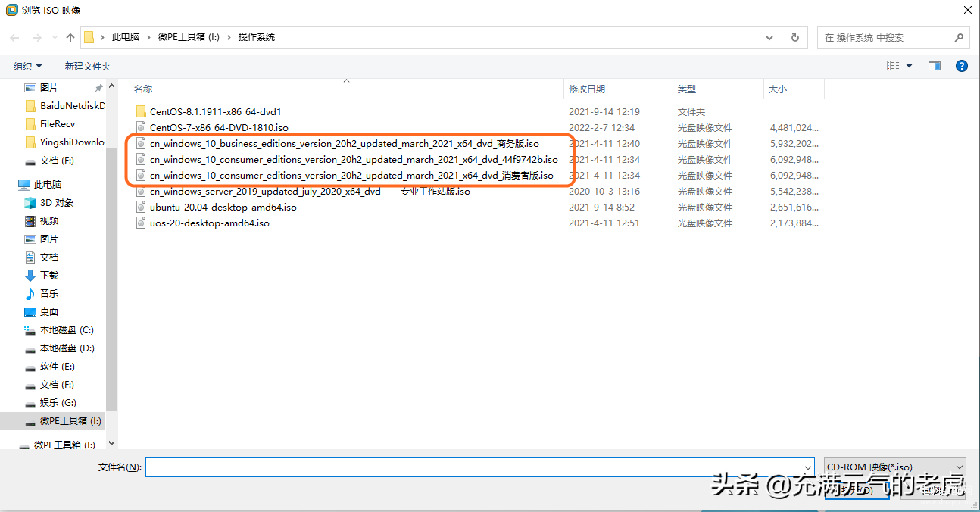
Task: Expand address bar history dropdown
Action: coord(770,37)
